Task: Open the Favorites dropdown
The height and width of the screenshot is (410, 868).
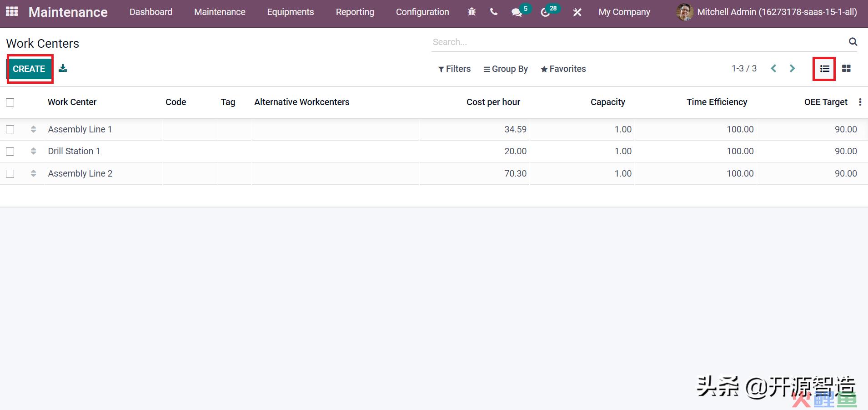Action: point(563,69)
